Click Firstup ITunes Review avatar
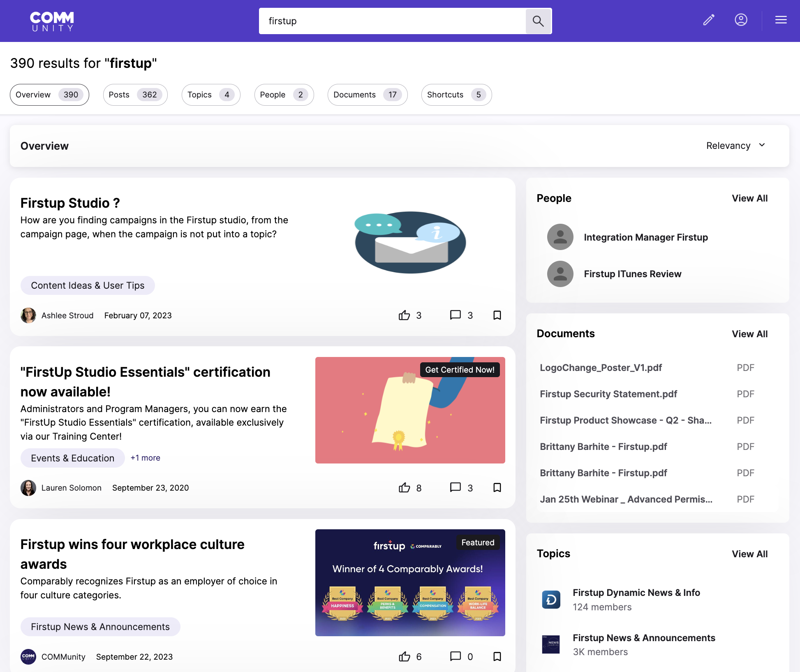The height and width of the screenshot is (672, 800). tap(560, 274)
